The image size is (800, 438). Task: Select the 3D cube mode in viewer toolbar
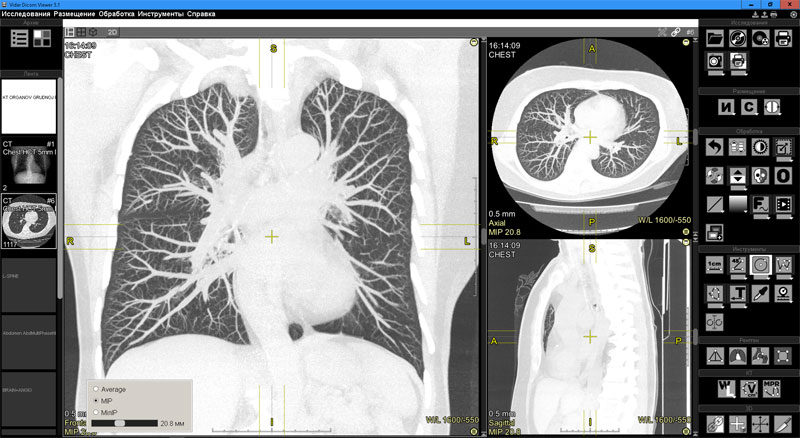pos(93,32)
